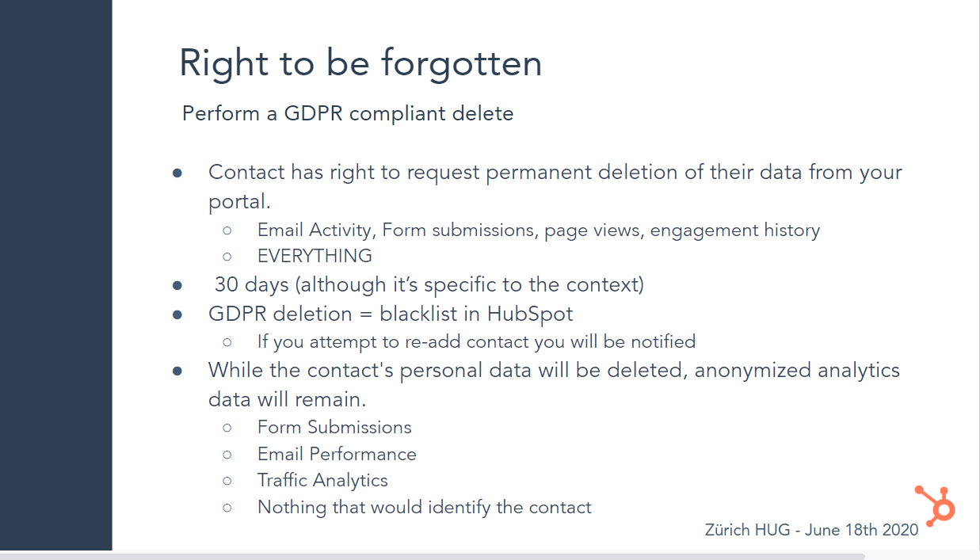The width and height of the screenshot is (980, 560).
Task: Click the 'GDPR deletion = blacklist in HubSpot' line
Action: [391, 314]
